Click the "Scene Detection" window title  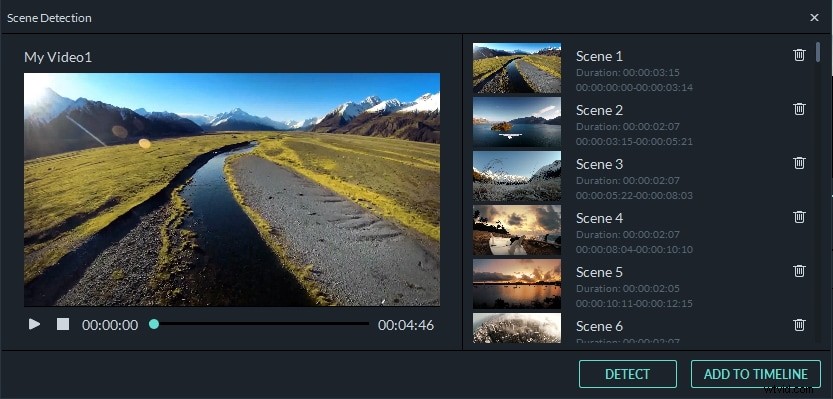tap(49, 18)
